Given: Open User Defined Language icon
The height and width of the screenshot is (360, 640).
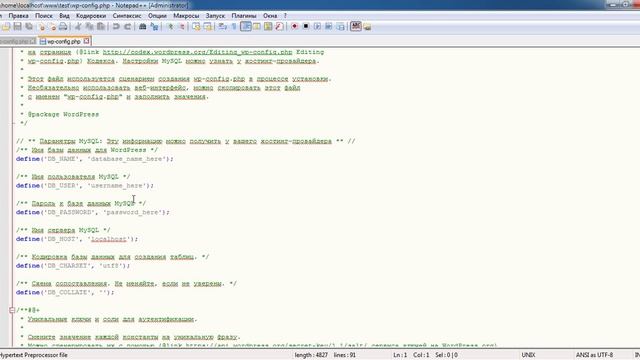Looking at the screenshot, I should pyautogui.click(x=257, y=27).
